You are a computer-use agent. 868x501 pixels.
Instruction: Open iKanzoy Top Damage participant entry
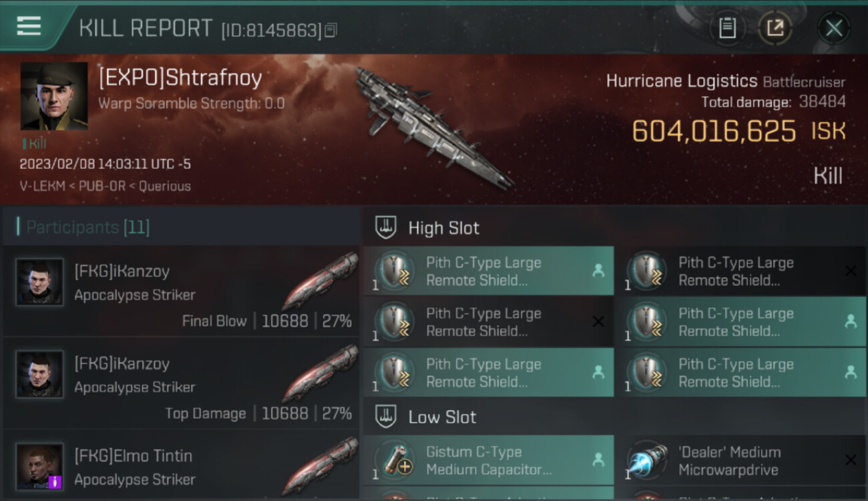click(x=180, y=383)
